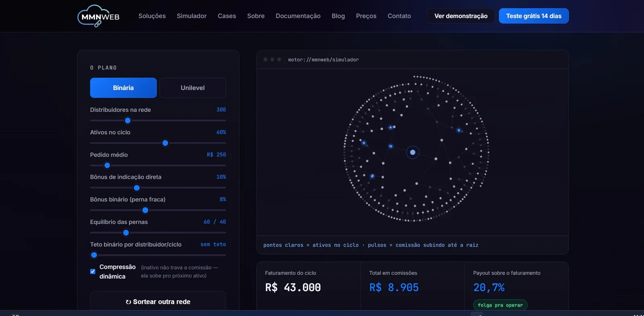Screen dimensions: 644x316
Task: Open the Sobre nav link
Action: [256, 16]
